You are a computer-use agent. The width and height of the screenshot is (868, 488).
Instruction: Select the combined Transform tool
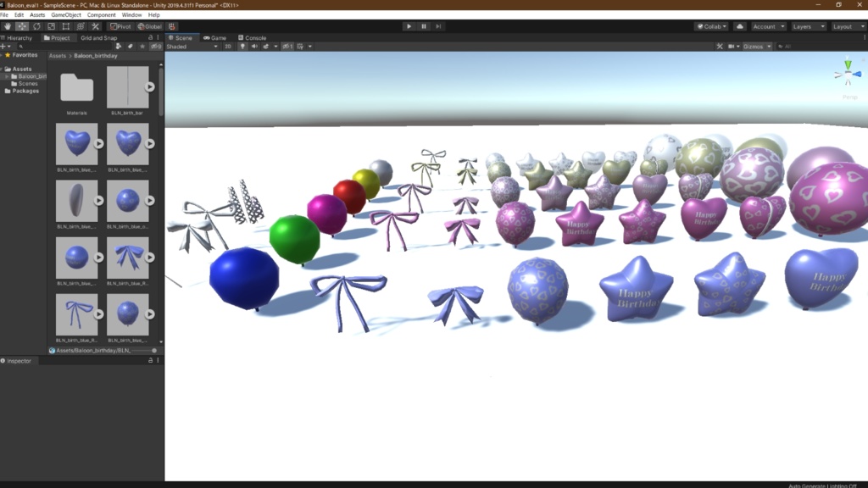[x=81, y=26]
